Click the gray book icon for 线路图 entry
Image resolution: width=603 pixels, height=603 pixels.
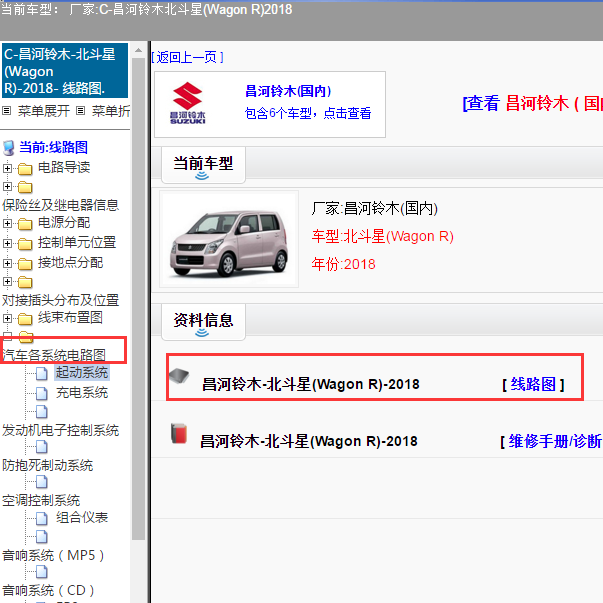(179, 375)
